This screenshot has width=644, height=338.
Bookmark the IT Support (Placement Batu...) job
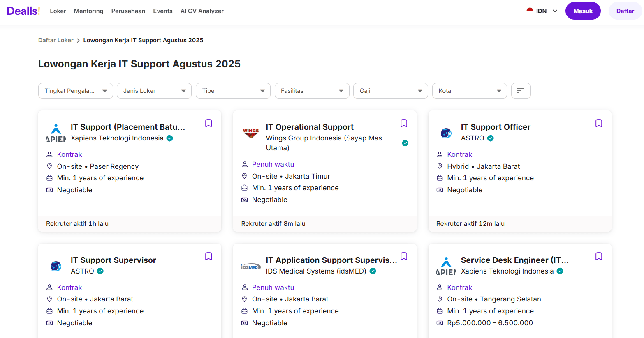pos(208,123)
